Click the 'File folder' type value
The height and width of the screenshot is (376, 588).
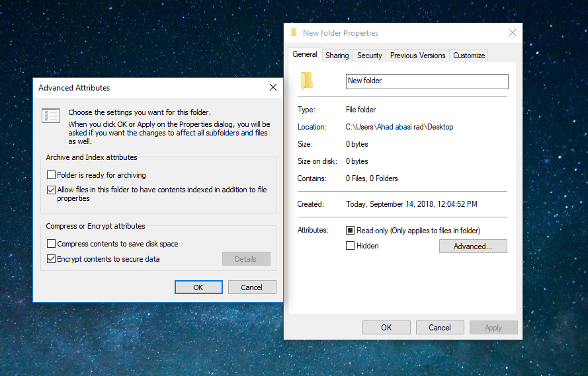[360, 110]
